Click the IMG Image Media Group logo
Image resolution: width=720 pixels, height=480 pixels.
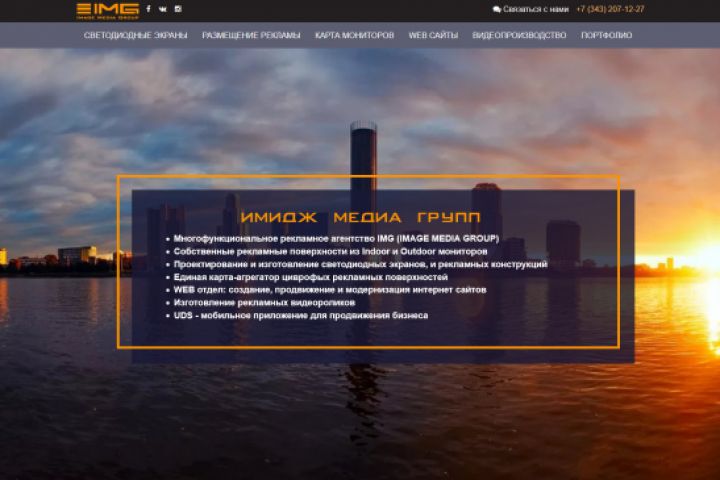107,11
